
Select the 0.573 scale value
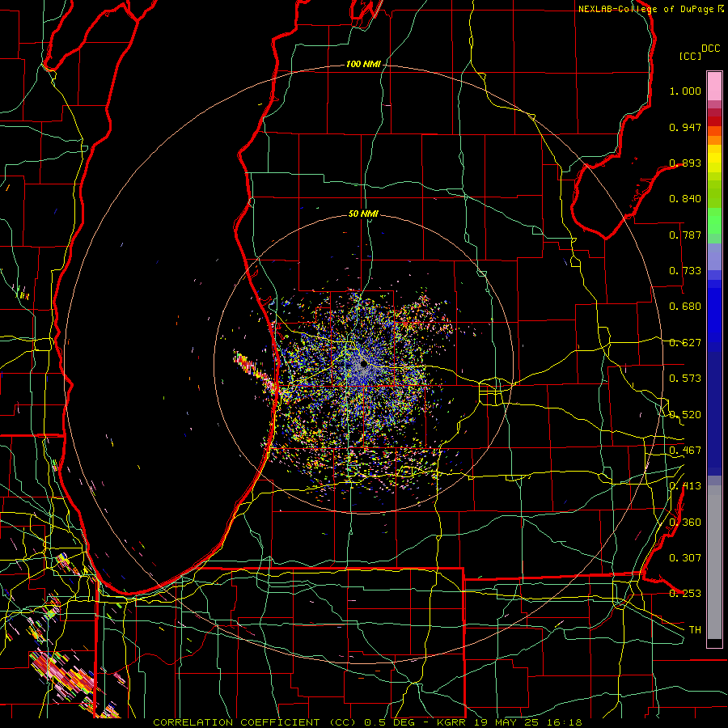685,379
